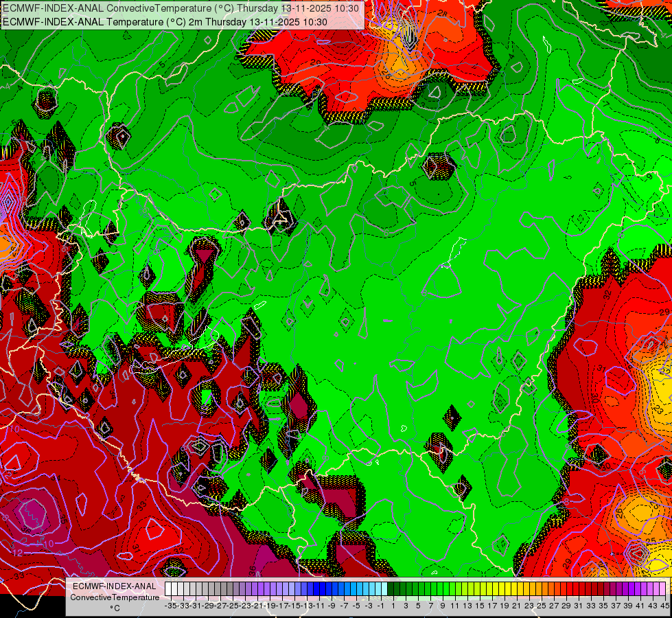The height and width of the screenshot is (618, 672).
Task: Click the 21 value on legend scale
Action: pyautogui.click(x=516, y=606)
